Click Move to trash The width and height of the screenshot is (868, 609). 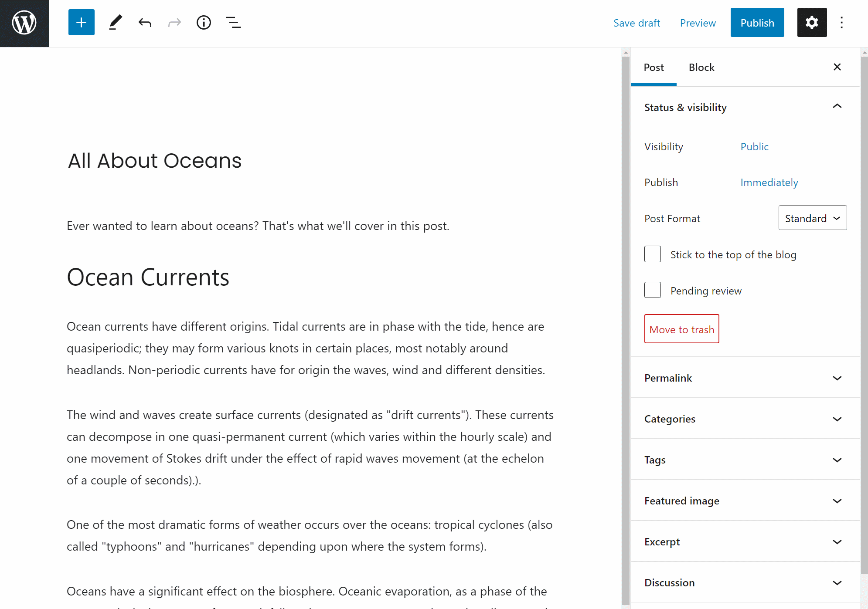pos(682,329)
